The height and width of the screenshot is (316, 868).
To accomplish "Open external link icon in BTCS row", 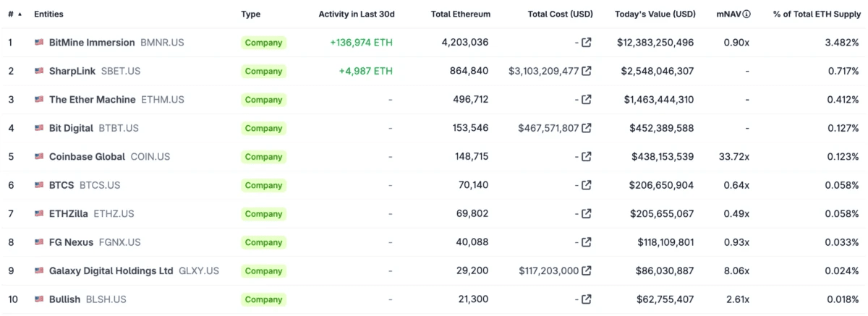I will click(587, 185).
